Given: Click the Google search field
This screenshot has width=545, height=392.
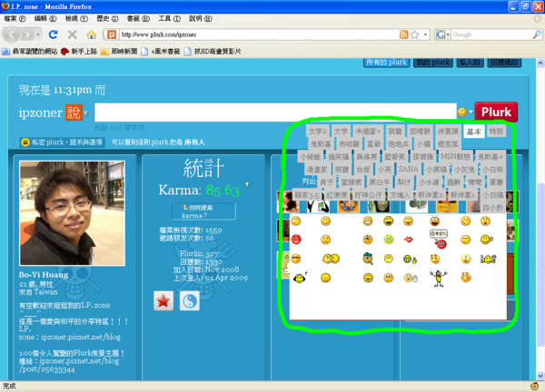Looking at the screenshot, I should 491,34.
